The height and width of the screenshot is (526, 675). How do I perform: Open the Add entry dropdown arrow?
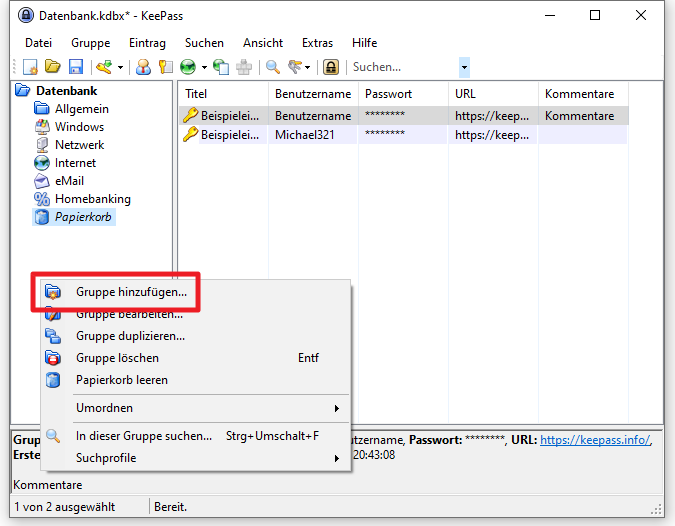(x=121, y=67)
